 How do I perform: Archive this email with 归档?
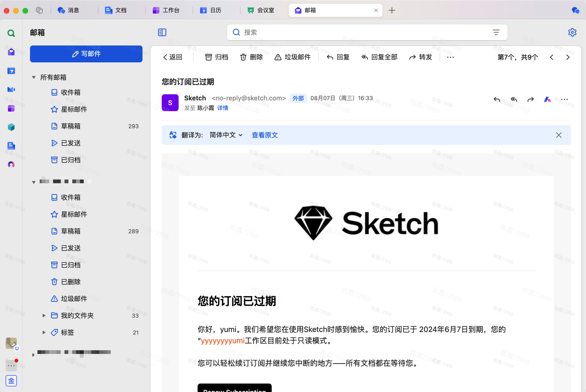pyautogui.click(x=216, y=57)
